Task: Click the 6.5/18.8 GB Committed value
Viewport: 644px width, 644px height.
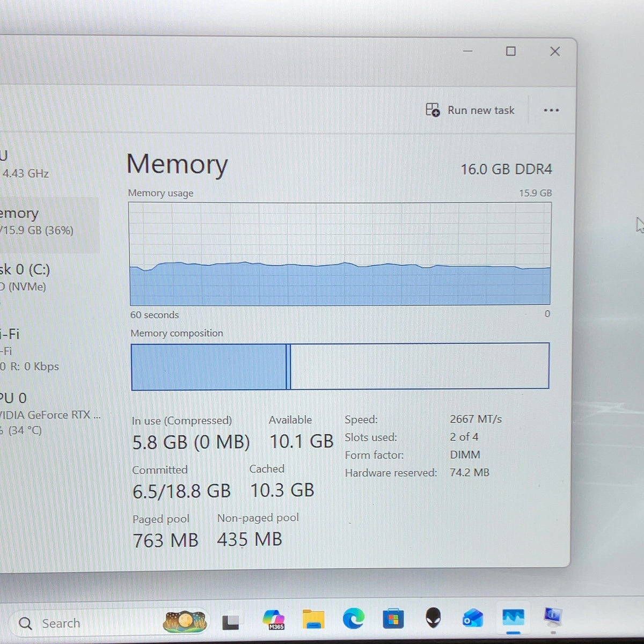Action: [x=181, y=491]
